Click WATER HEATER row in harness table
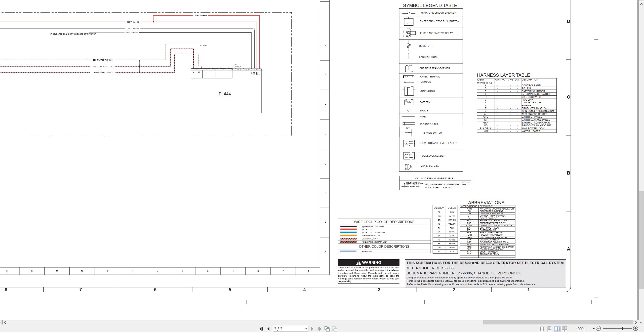644x332 pixels. click(x=517, y=131)
